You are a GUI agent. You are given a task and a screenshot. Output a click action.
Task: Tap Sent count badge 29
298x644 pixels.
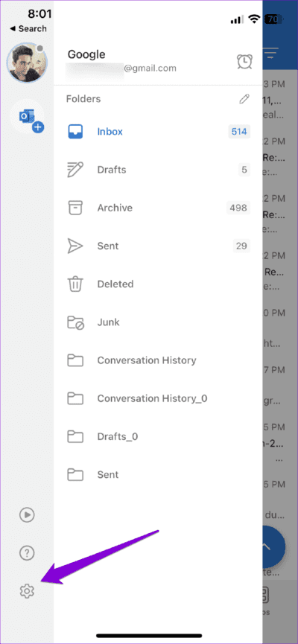tap(241, 246)
